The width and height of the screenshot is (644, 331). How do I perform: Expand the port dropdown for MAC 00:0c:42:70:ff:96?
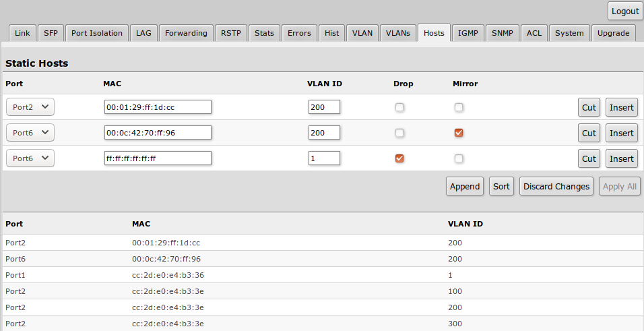tap(30, 133)
